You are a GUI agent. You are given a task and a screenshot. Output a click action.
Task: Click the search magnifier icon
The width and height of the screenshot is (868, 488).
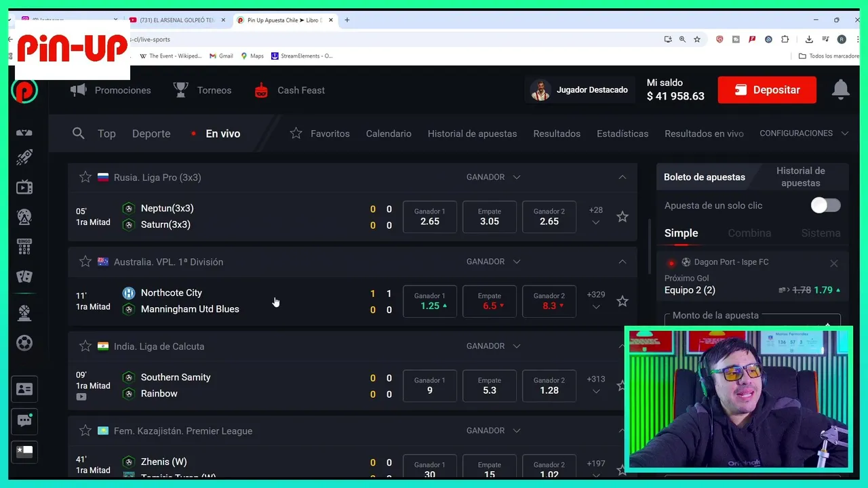[x=79, y=134]
